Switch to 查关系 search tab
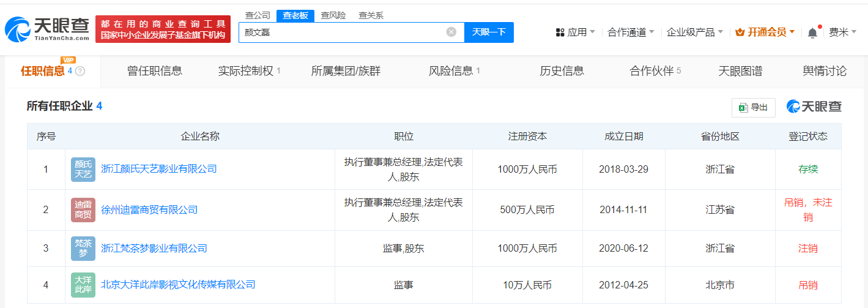The image size is (868, 308). tap(371, 15)
